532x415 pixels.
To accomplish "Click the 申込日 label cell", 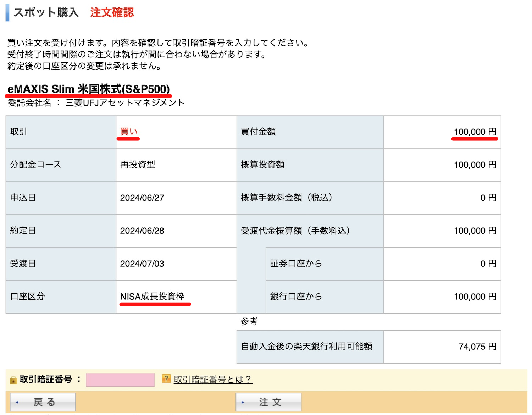I will (61, 198).
